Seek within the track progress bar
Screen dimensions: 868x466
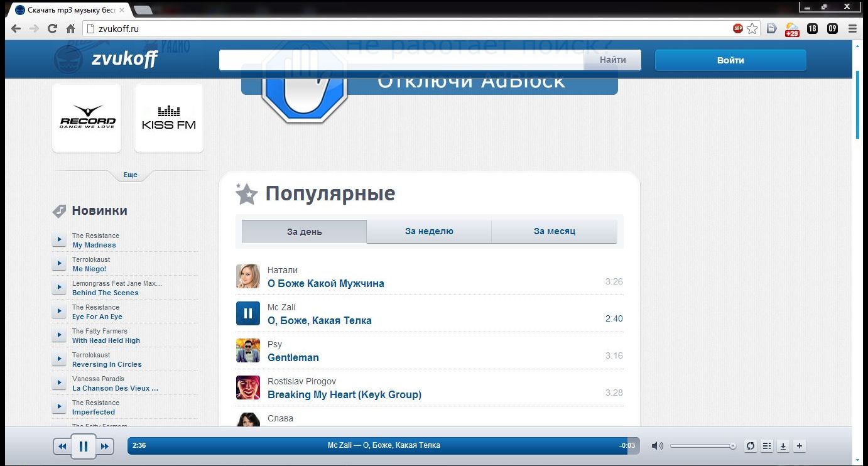click(383, 445)
